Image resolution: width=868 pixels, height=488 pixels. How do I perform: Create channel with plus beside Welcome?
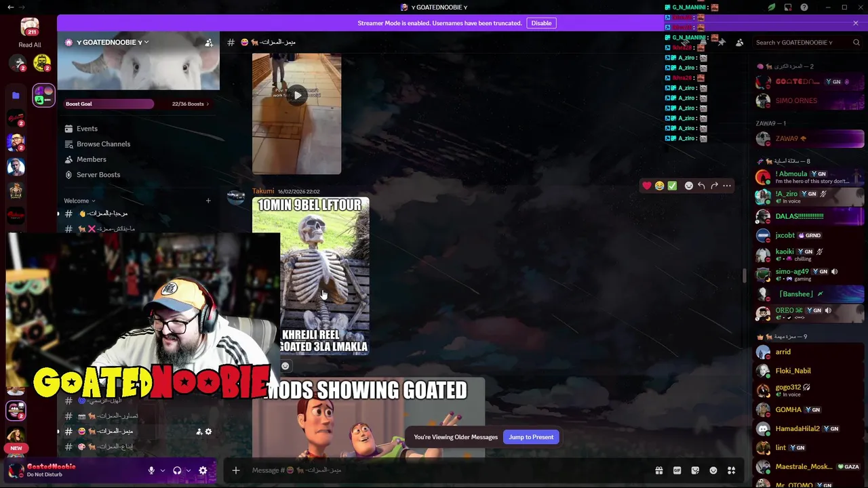(x=208, y=201)
